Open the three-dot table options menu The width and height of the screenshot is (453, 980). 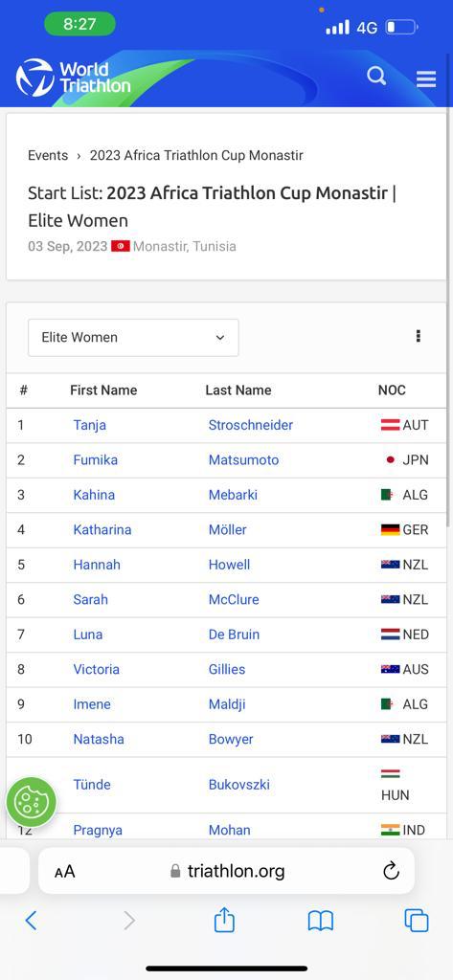coord(418,336)
